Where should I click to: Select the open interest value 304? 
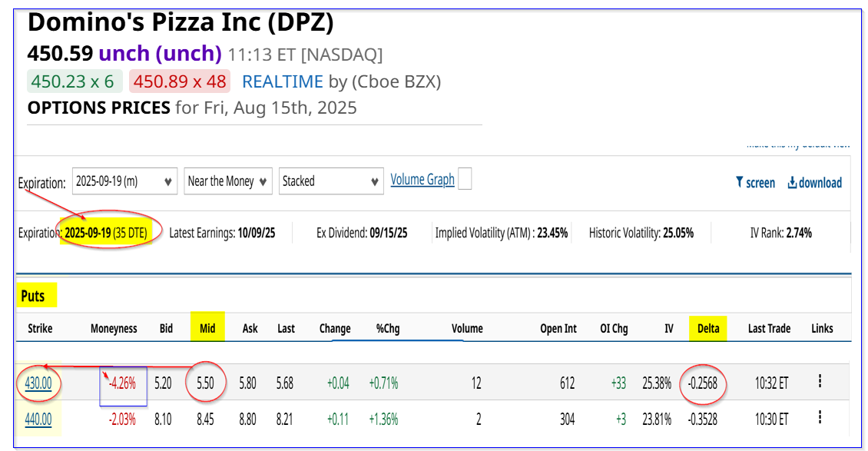[568, 419]
